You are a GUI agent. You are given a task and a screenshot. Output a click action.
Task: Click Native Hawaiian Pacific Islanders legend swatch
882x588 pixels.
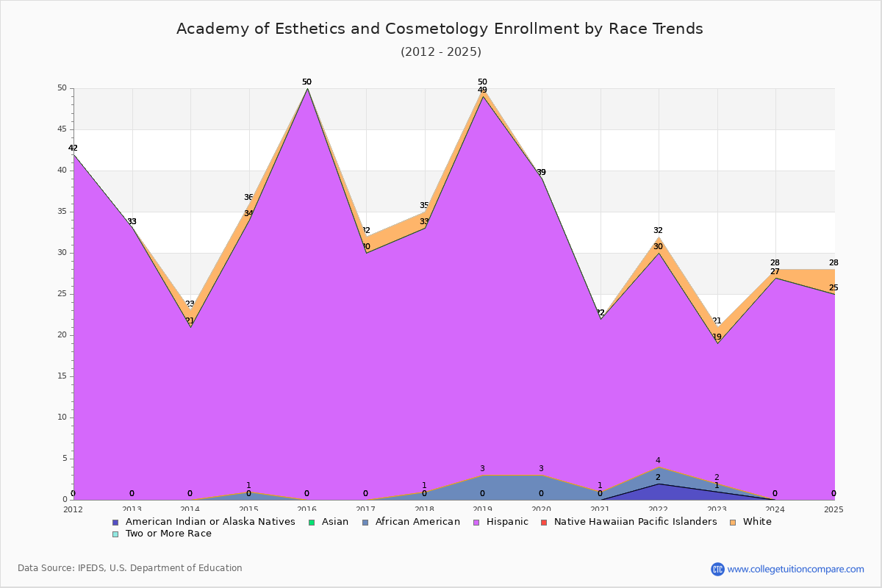pos(544,522)
